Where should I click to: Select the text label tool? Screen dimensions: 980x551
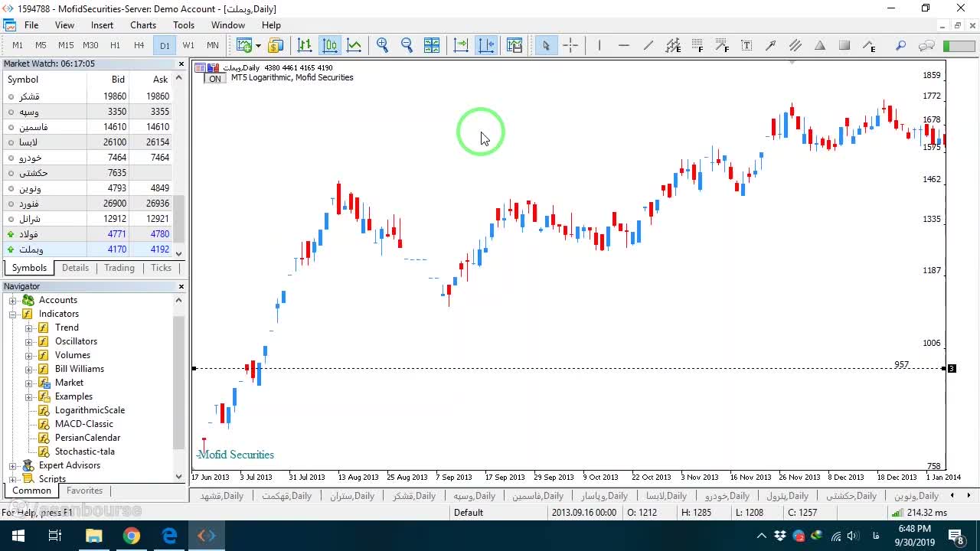(x=746, y=45)
